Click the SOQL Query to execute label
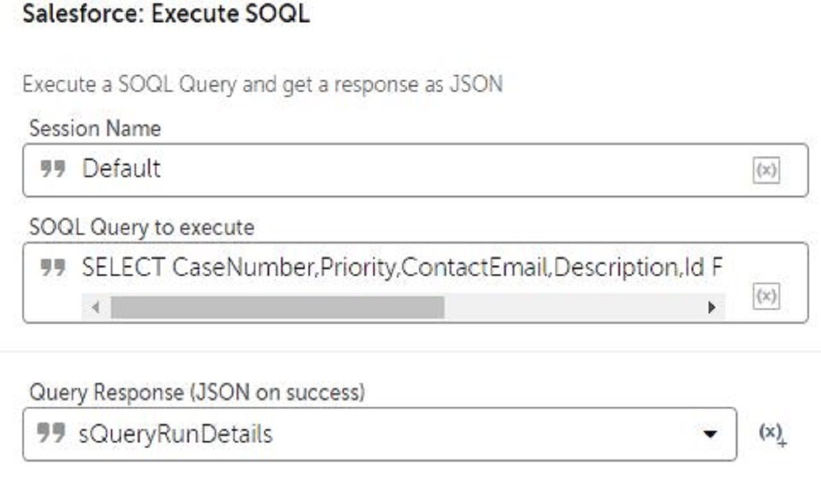Screen dimensions: 821x504 point(141,227)
